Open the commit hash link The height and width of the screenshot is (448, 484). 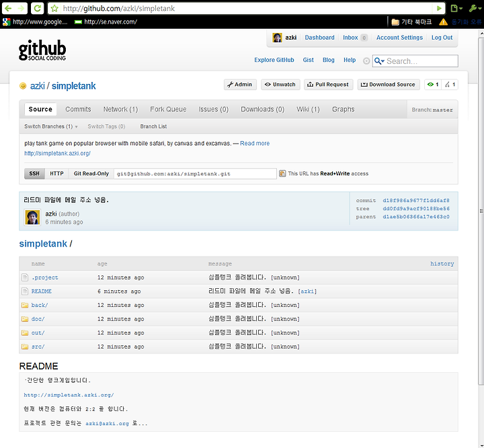416,200
